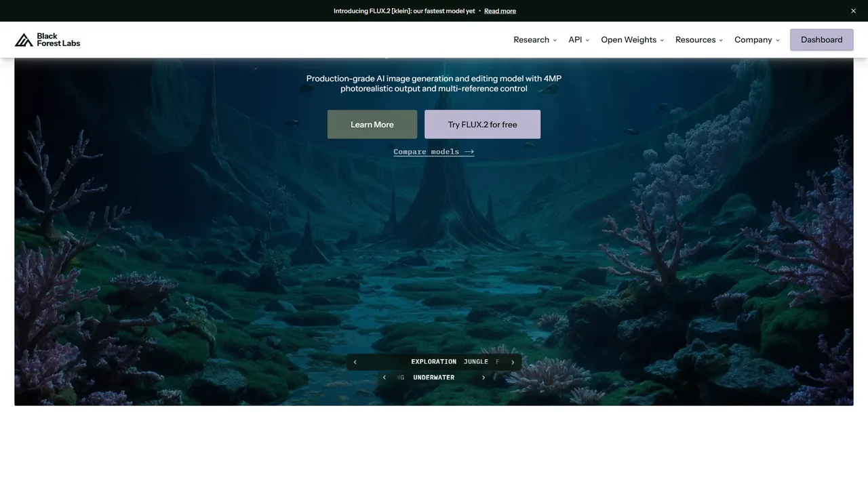Go to the Dashboard
This screenshot has width=868, height=488.
(821, 40)
